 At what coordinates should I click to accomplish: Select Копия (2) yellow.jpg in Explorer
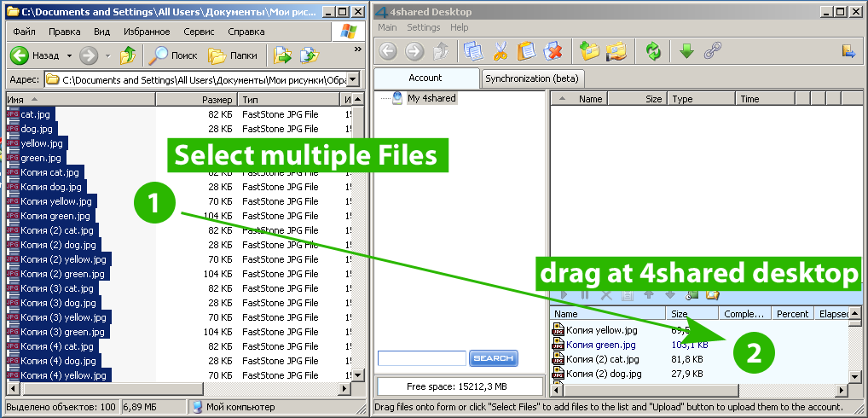click(x=63, y=259)
